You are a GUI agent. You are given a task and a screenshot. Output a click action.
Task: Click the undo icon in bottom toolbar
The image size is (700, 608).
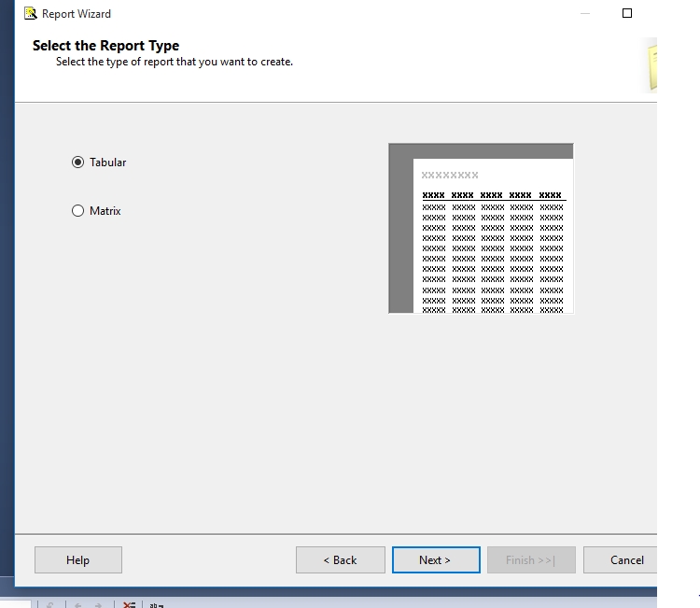point(49,604)
